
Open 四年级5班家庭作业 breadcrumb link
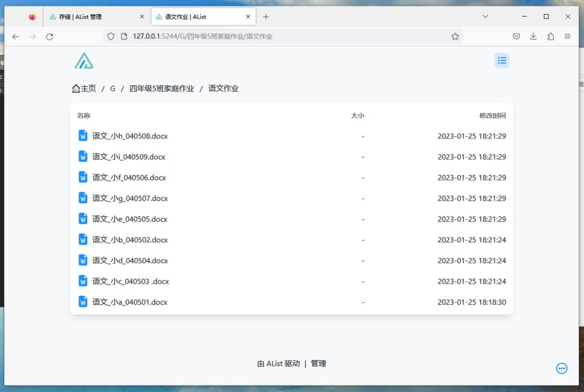pos(162,89)
